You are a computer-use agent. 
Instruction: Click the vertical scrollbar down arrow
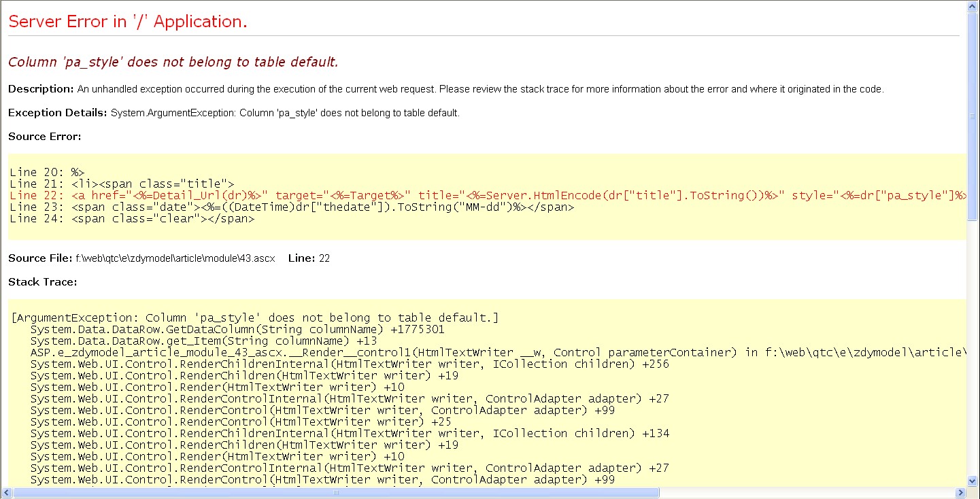(x=973, y=481)
